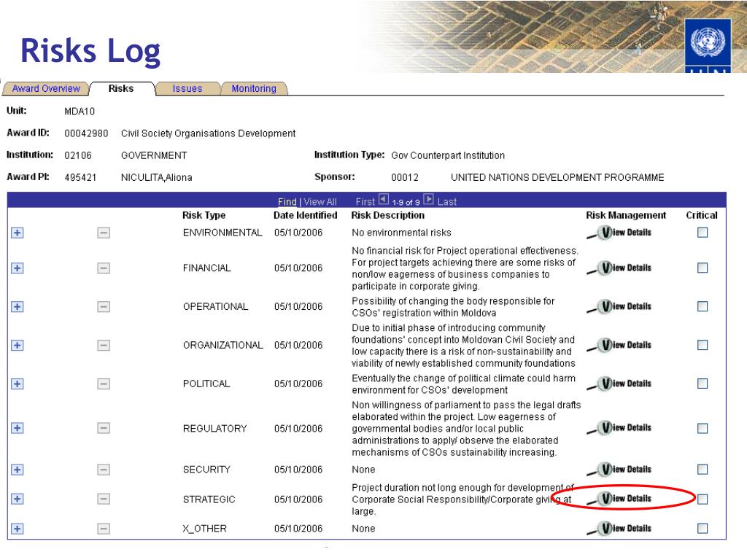Click the 'No environmental risks' description
Viewport: 747px width, 560px height.
(x=402, y=233)
